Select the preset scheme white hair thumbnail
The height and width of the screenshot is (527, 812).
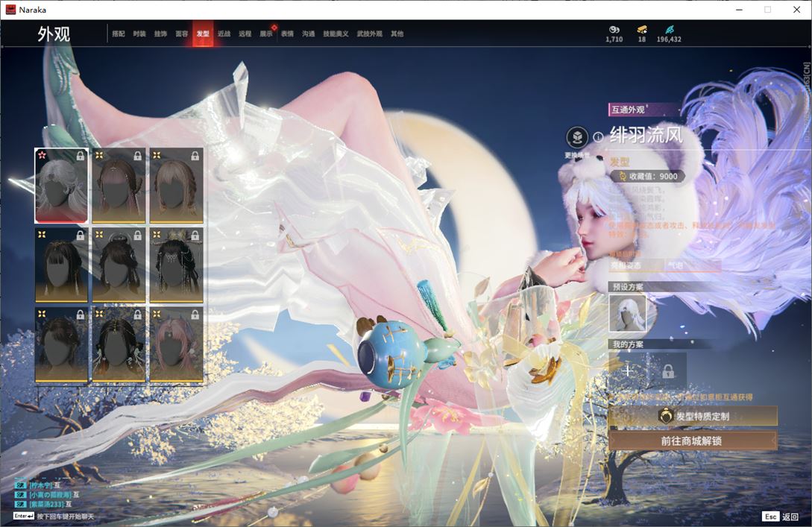tap(628, 312)
